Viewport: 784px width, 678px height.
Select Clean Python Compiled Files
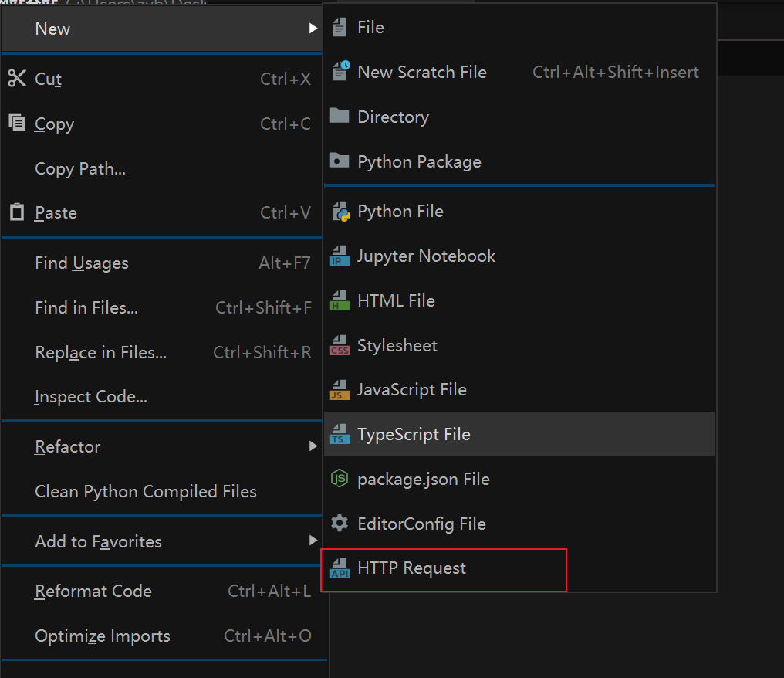[162, 491]
